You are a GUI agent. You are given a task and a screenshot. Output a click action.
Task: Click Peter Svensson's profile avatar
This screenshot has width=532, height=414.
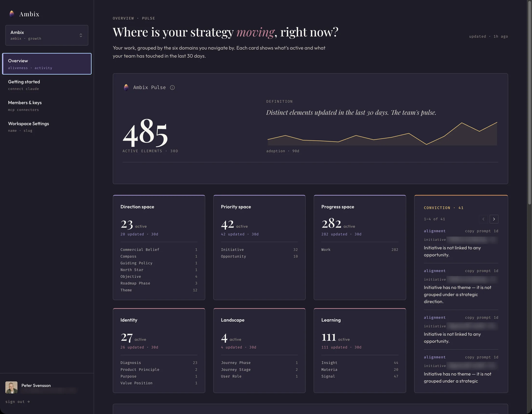pyautogui.click(x=11, y=387)
